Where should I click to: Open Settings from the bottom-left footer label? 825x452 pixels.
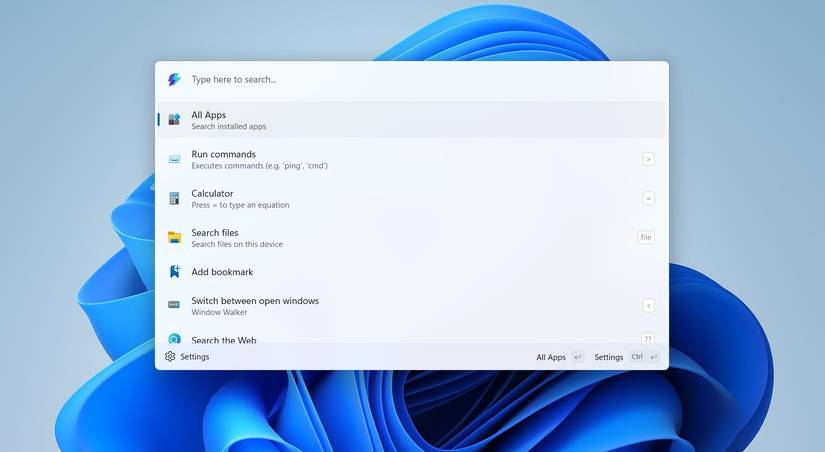pyautogui.click(x=195, y=357)
